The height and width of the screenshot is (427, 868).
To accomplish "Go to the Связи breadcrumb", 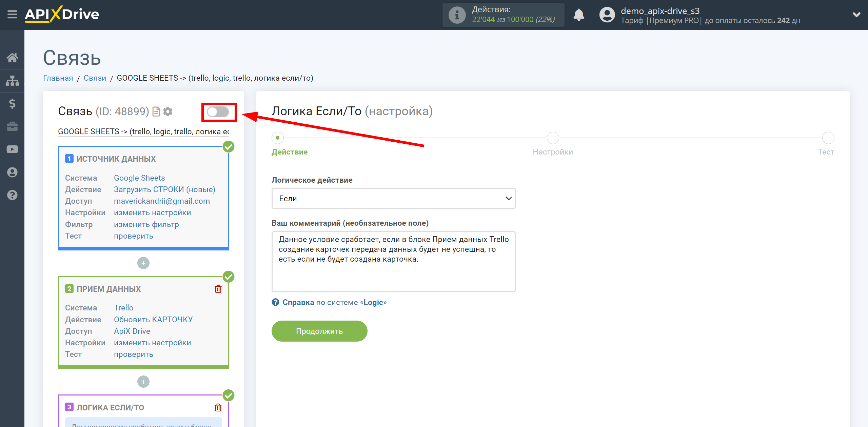I will point(95,78).
